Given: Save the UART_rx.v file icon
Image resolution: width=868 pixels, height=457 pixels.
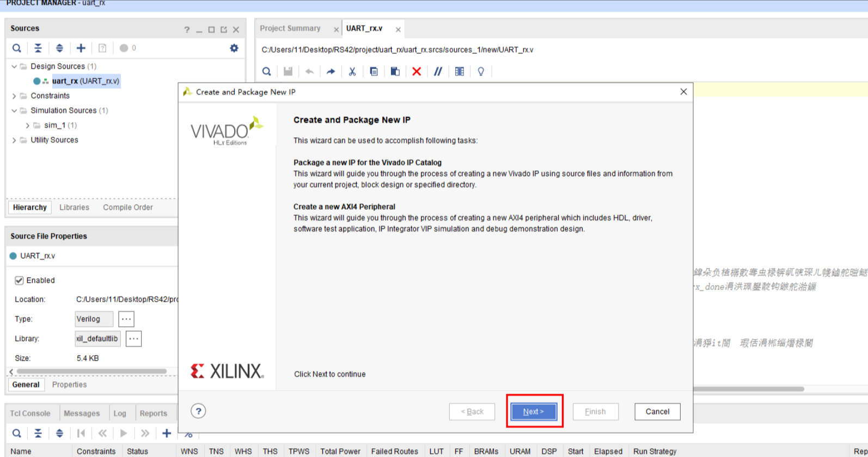Looking at the screenshot, I should tap(288, 71).
